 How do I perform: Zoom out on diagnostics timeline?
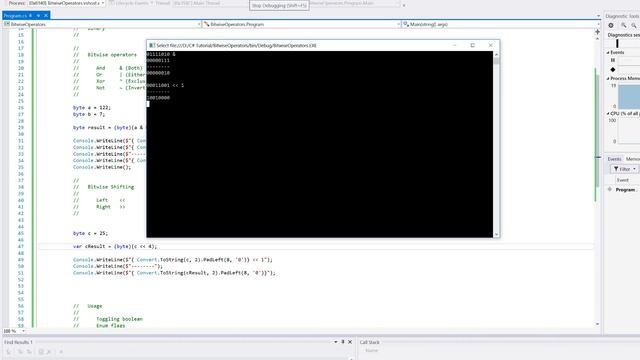(x=633, y=25)
